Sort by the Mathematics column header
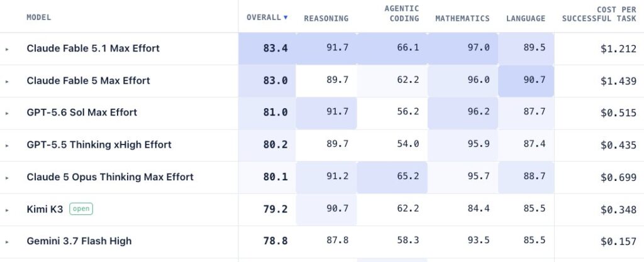Viewport: 644px width, 262px height. (462, 18)
